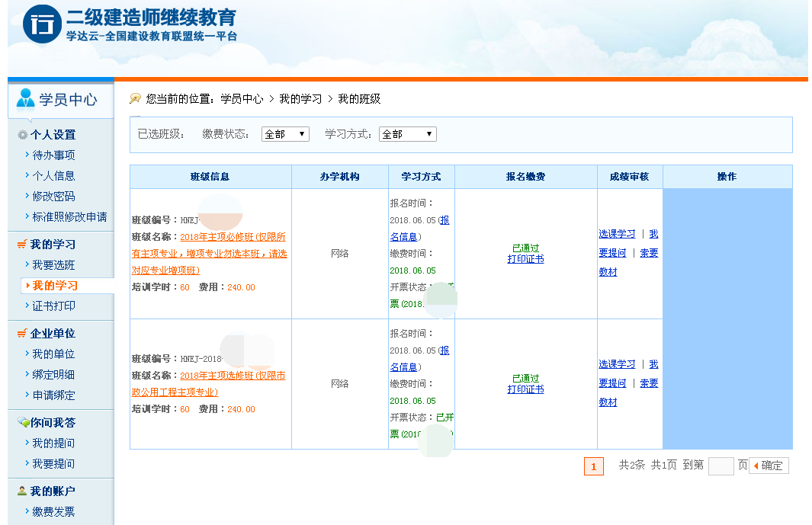Click the 学员中心 user avatar icon
812x525 pixels.
[x=25, y=98]
